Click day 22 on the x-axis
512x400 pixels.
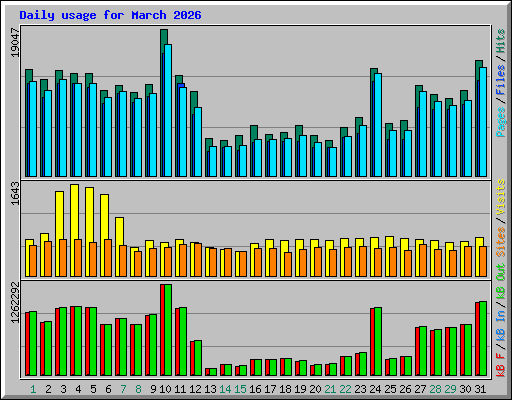pos(345,389)
